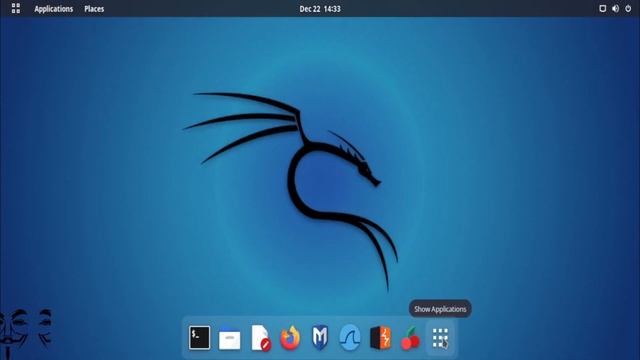The width and height of the screenshot is (640, 360).
Task: Launch CherryTree from the dock
Action: click(410, 338)
